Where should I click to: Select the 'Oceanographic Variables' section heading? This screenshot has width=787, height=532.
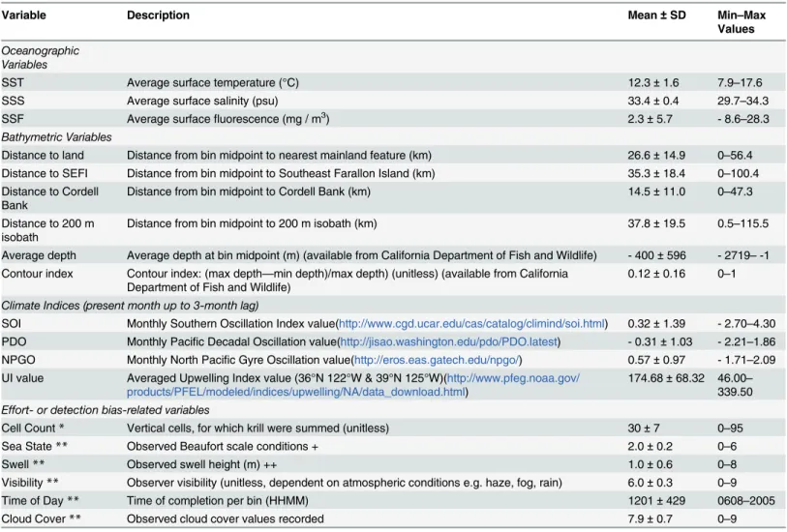click(x=40, y=58)
